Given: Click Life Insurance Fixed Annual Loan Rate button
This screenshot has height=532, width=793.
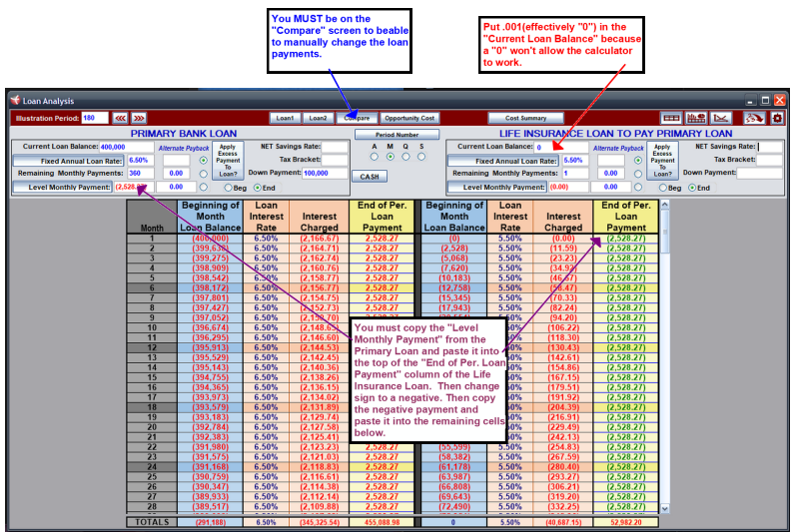Looking at the screenshot, I should (503, 161).
